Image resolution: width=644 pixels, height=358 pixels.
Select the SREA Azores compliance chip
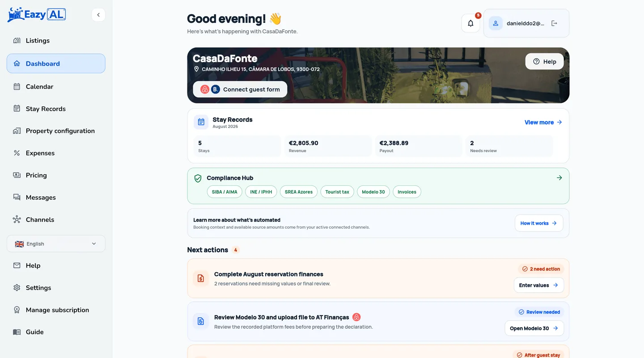299,192
